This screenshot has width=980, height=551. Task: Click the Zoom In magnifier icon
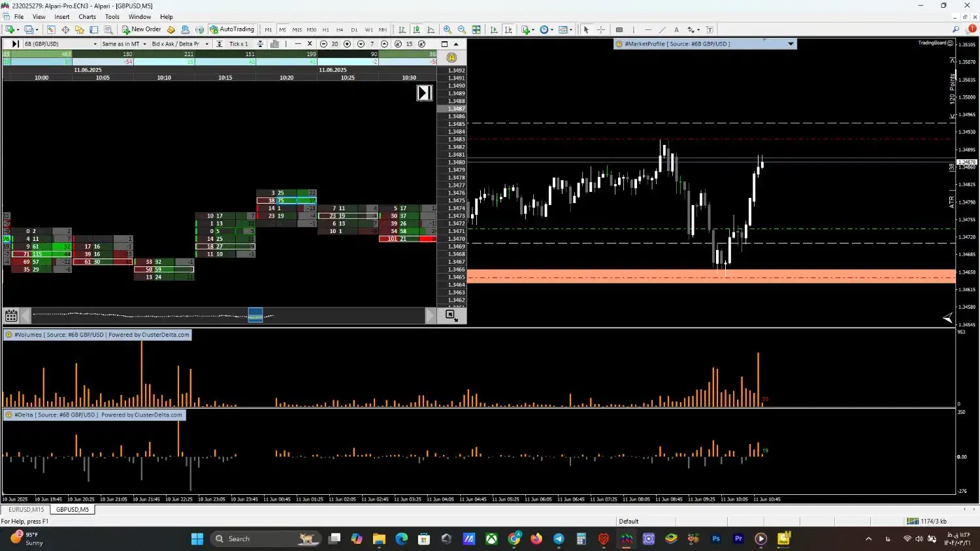point(448,30)
